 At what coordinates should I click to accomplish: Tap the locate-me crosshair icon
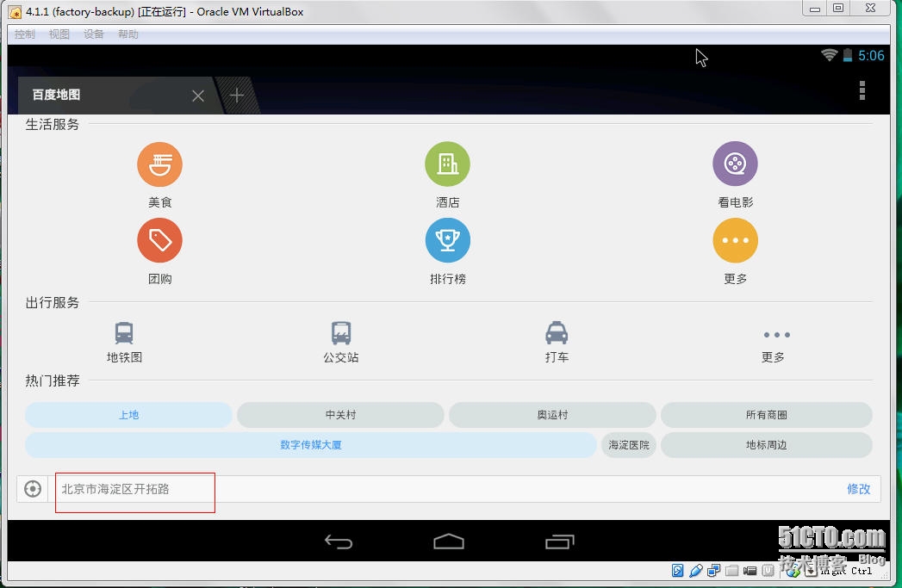click(x=33, y=489)
